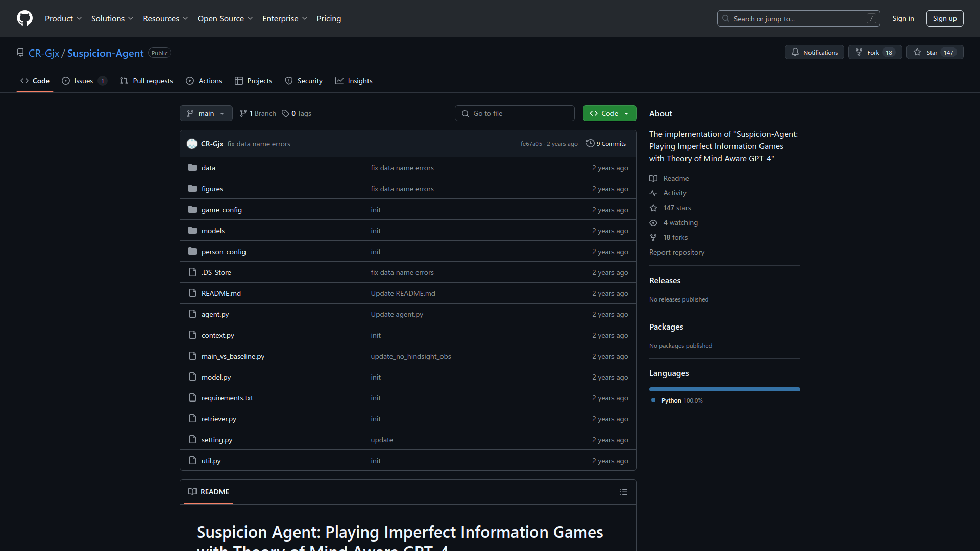Click the GitHub Octocat home logo
980x551 pixels.
click(24, 18)
